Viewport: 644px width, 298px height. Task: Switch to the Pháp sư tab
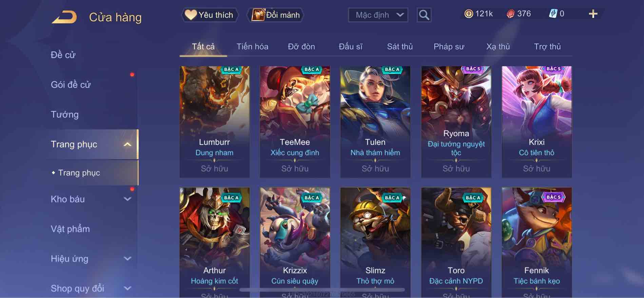coord(449,46)
